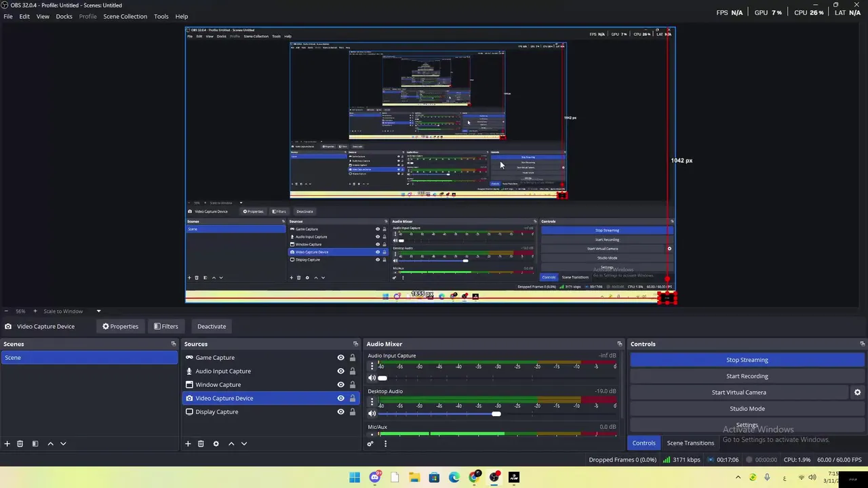Open Audio Input Capture three-dot options
The image size is (868, 488).
(372, 366)
